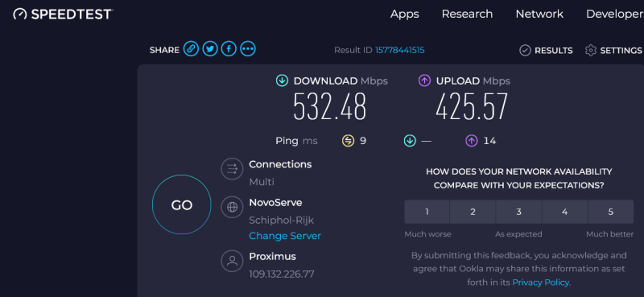Viewport: 644px width, 297px height.
Task: Start the test with GO button
Action: point(182,204)
